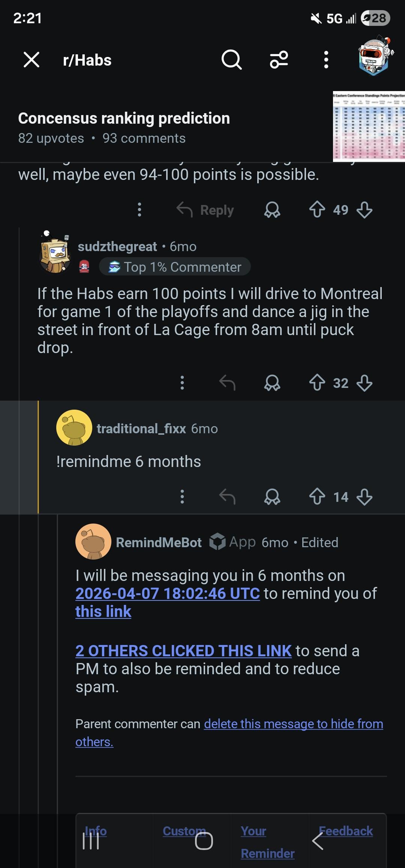Award the traditional_fixx remindme comment

(x=272, y=497)
